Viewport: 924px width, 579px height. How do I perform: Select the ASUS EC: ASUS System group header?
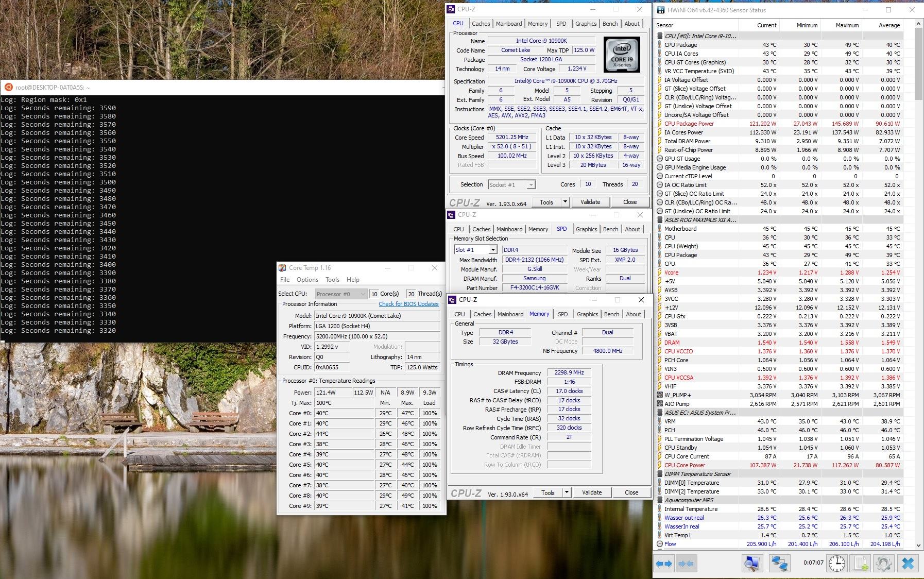[x=779, y=413]
